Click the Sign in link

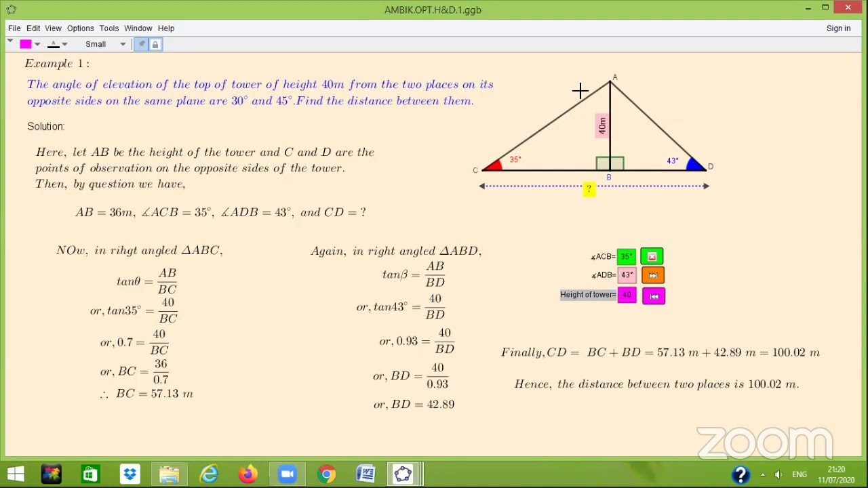[x=838, y=28]
